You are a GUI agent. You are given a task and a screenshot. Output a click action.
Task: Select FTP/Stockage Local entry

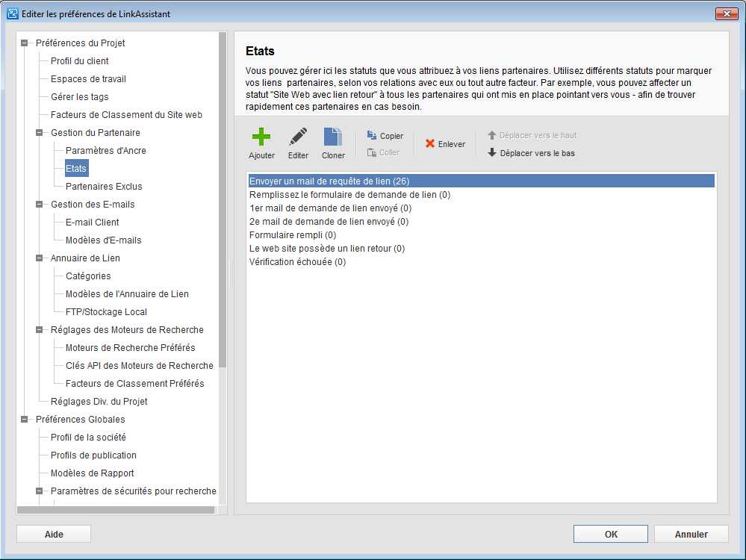point(106,312)
